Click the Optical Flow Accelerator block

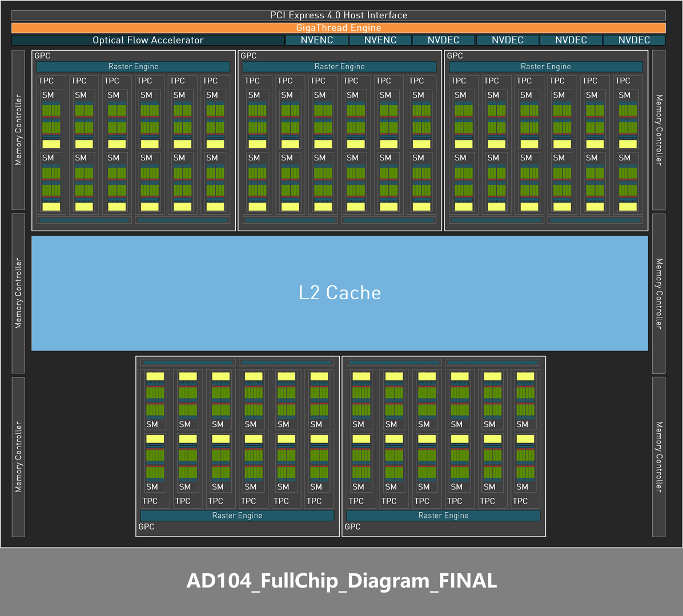click(x=148, y=40)
